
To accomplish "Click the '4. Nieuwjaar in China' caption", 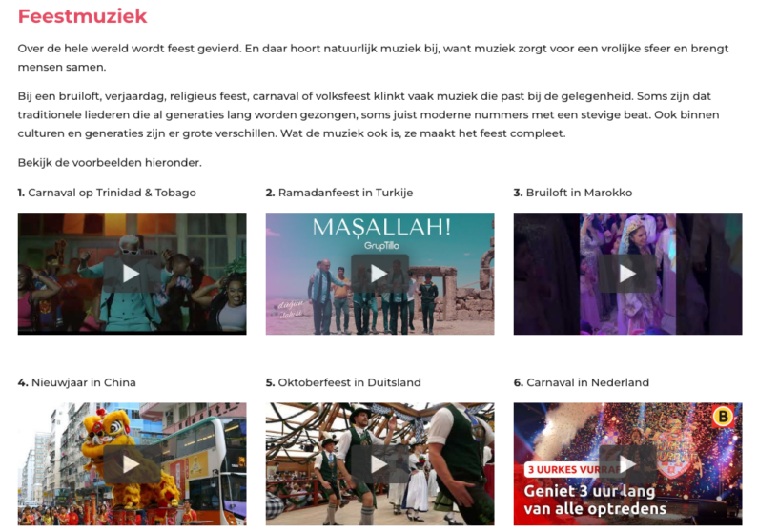I will [x=77, y=382].
